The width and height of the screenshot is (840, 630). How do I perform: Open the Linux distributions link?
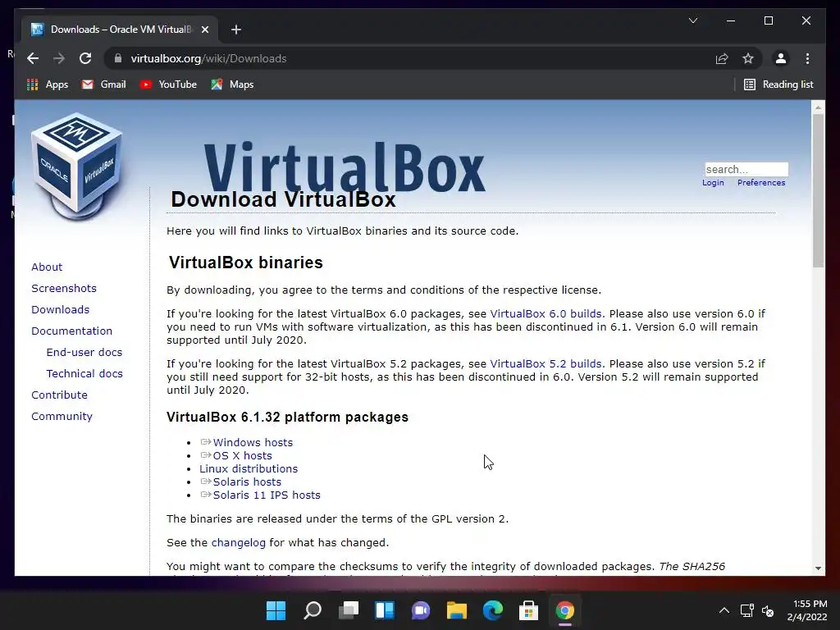(x=249, y=468)
